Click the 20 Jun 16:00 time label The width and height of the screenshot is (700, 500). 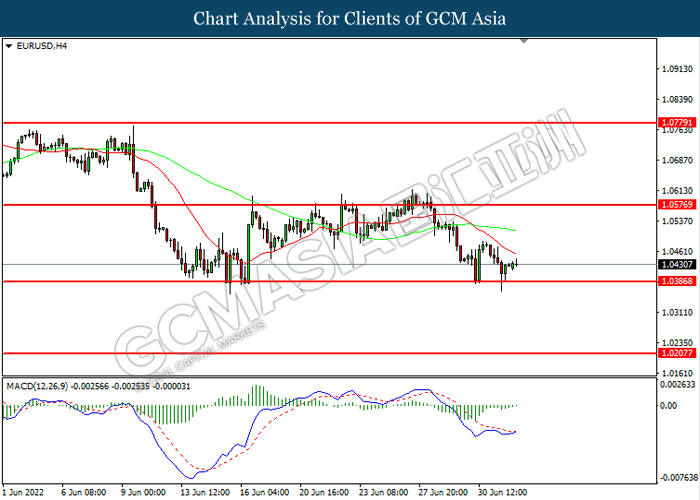coord(325,492)
